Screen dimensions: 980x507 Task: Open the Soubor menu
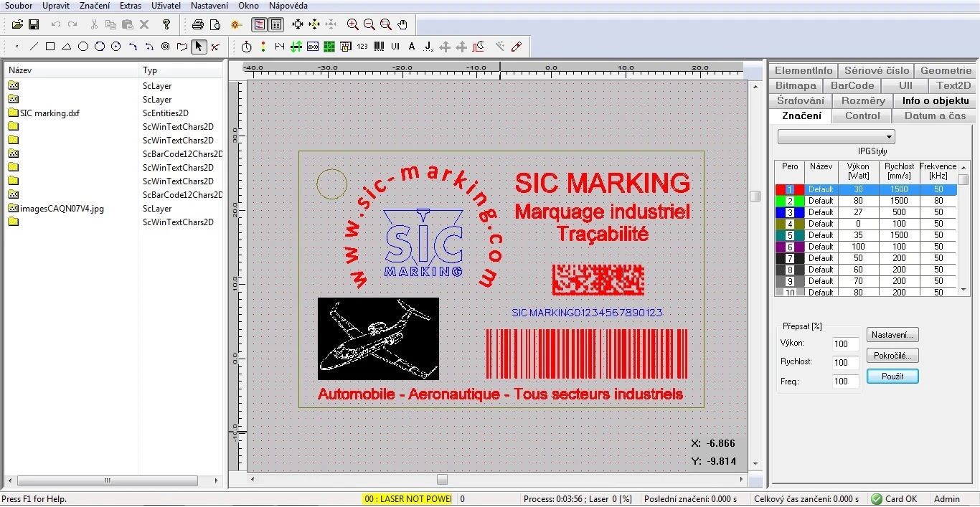coord(19,6)
